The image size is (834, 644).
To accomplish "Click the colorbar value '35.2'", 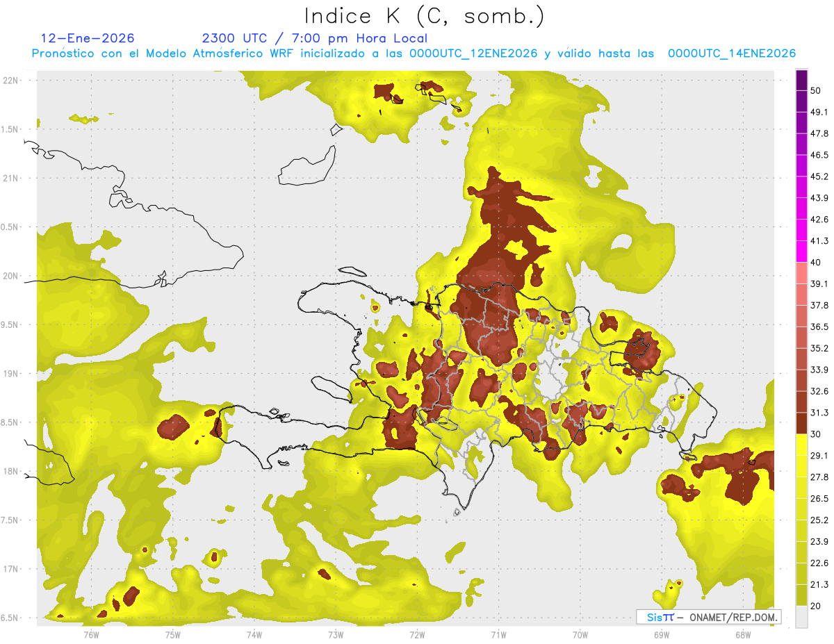I will [819, 348].
